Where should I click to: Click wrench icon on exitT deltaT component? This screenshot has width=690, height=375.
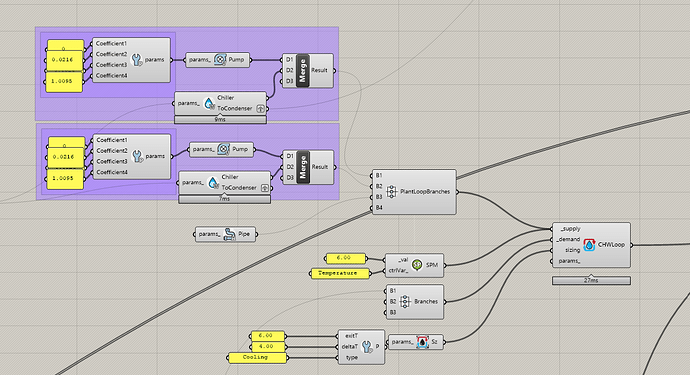click(x=367, y=347)
